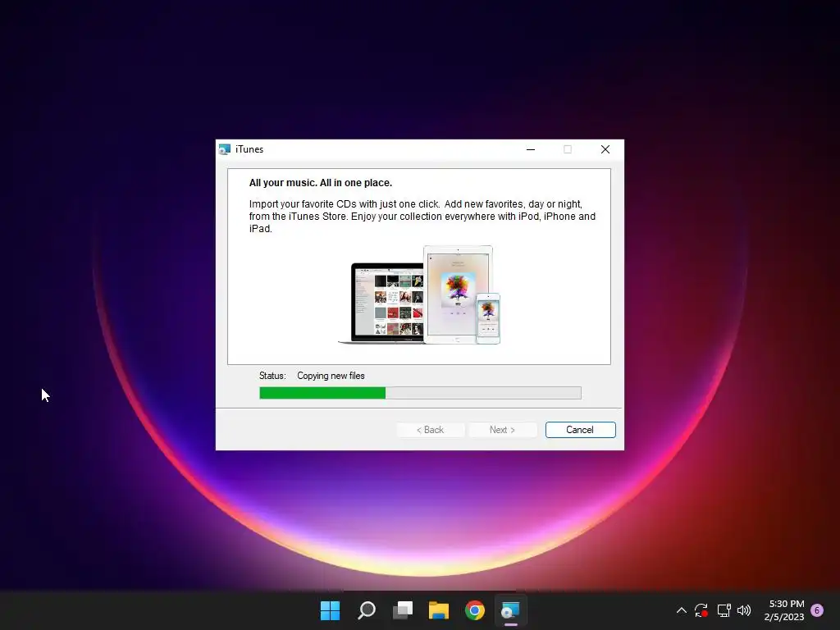Viewport: 840px width, 630px height.
Task: Select the iTunes installer taskbar icon
Action: (510, 610)
